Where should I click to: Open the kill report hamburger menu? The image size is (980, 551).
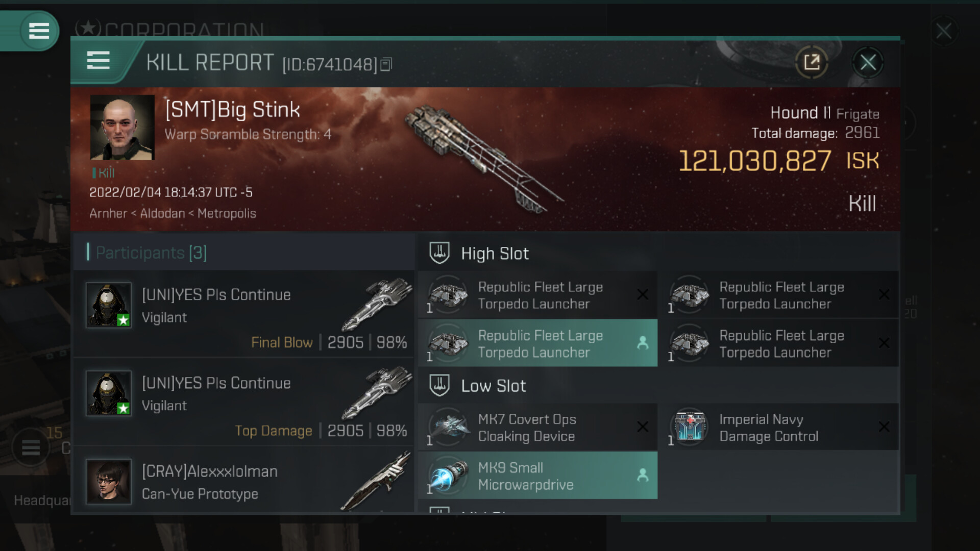[98, 60]
